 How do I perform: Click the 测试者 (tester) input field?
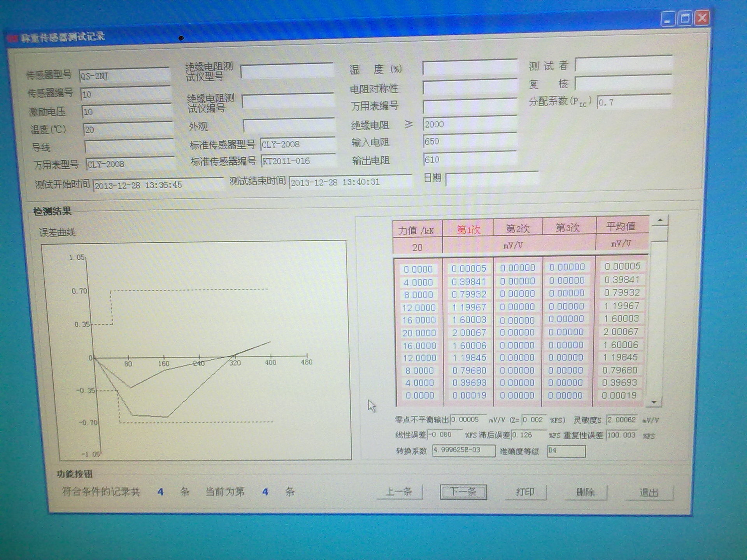623,65
